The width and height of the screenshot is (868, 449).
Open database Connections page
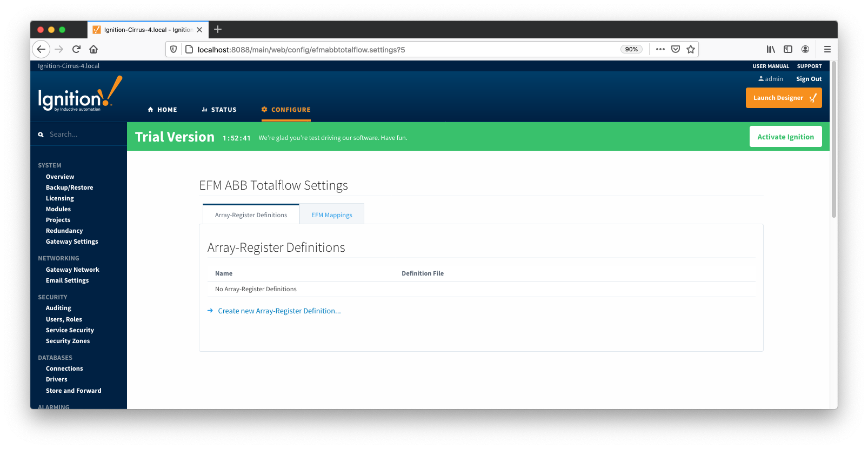pyautogui.click(x=64, y=368)
